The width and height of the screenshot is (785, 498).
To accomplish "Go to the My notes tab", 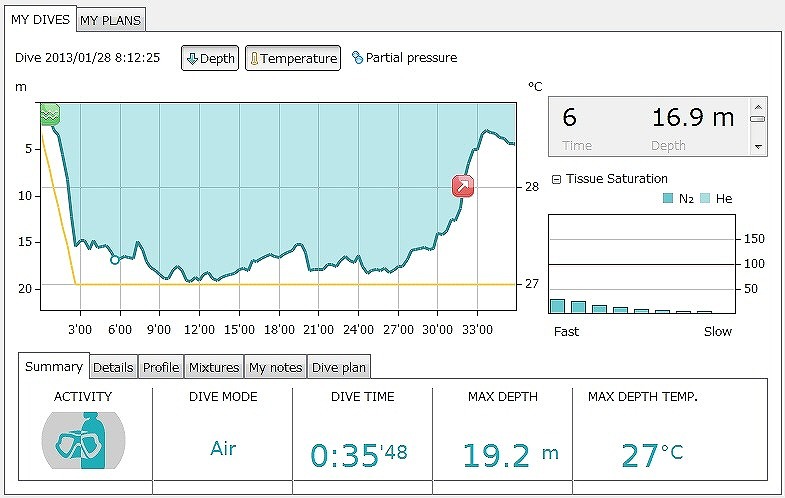I will coord(275,367).
